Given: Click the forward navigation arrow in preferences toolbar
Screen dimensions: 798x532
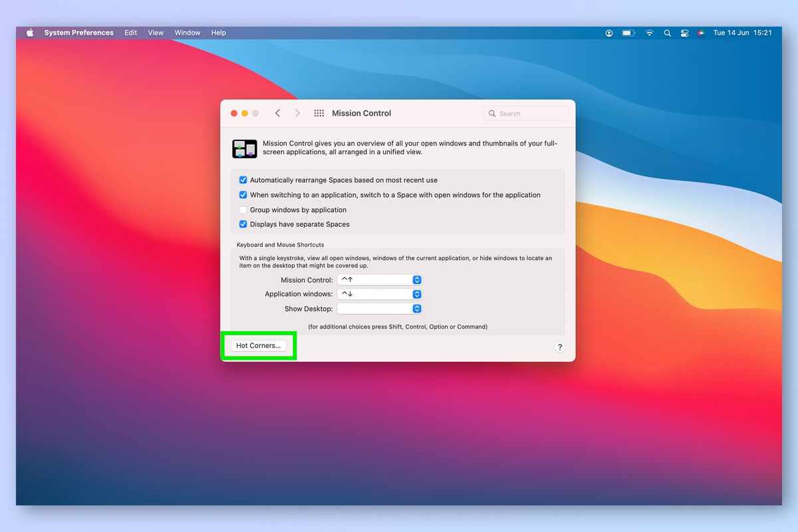Looking at the screenshot, I should (297, 113).
